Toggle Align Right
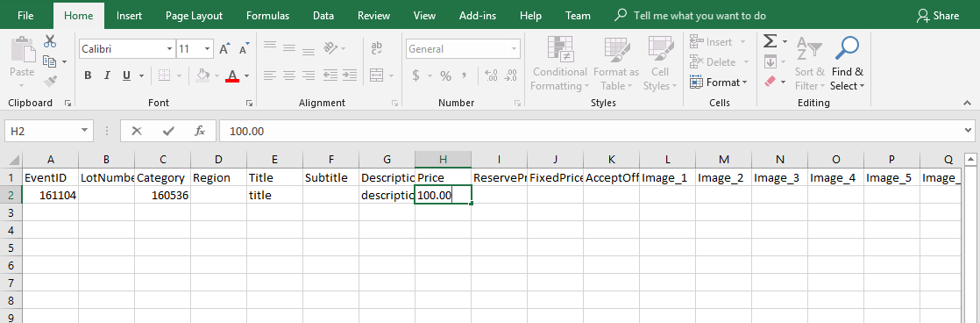The image size is (980, 323). 309,75
